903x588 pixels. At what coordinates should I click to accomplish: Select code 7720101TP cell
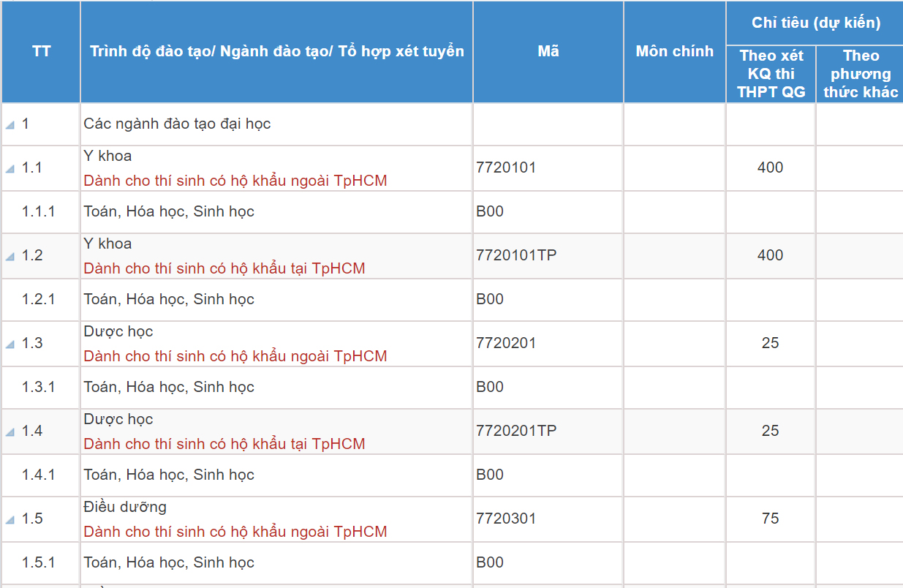(515, 255)
